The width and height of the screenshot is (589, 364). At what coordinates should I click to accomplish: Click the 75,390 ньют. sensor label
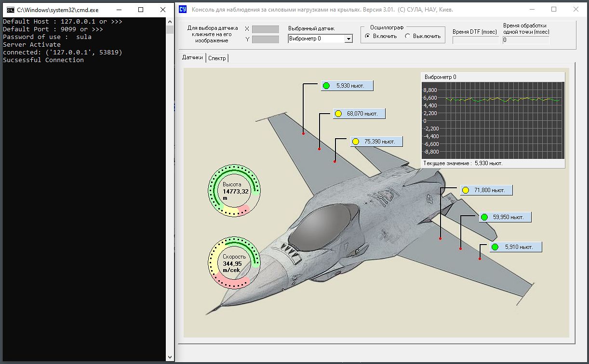coord(380,142)
